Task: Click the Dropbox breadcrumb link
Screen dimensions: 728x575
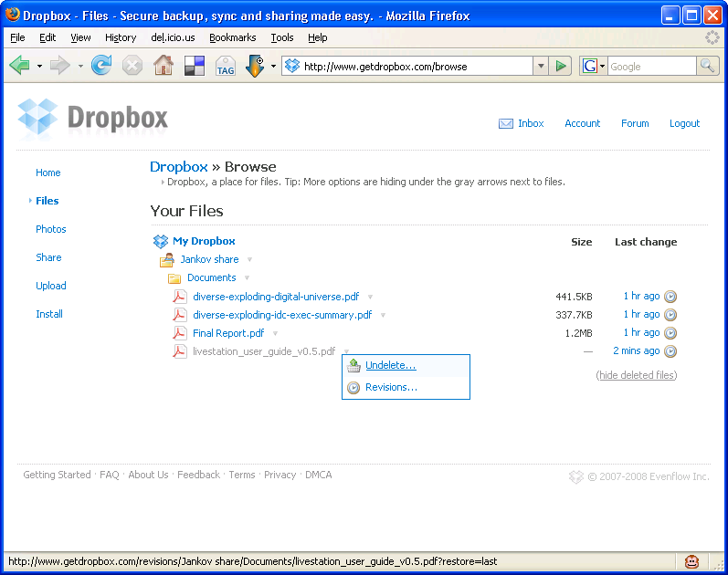Action: 179,167
